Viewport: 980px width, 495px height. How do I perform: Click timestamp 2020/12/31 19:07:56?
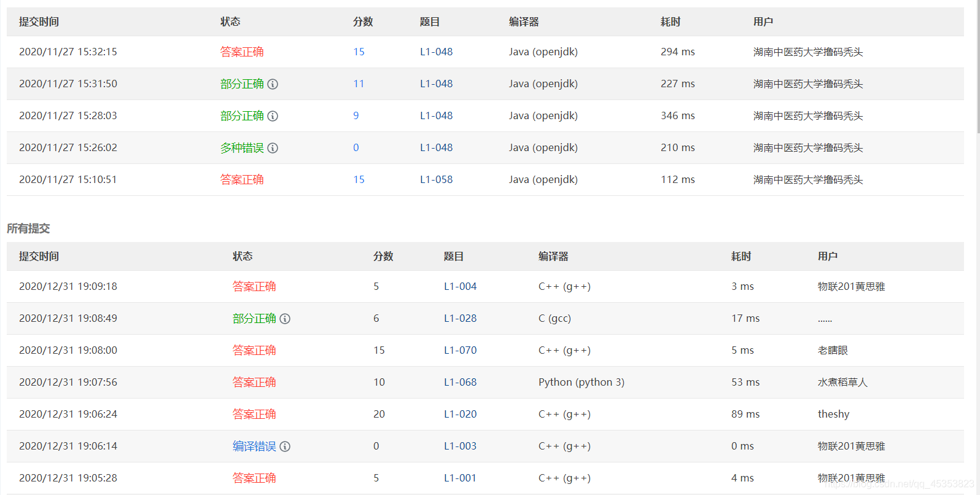(x=68, y=382)
